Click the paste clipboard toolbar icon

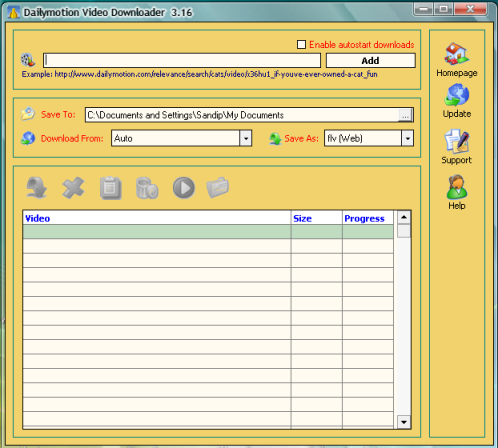(x=111, y=188)
